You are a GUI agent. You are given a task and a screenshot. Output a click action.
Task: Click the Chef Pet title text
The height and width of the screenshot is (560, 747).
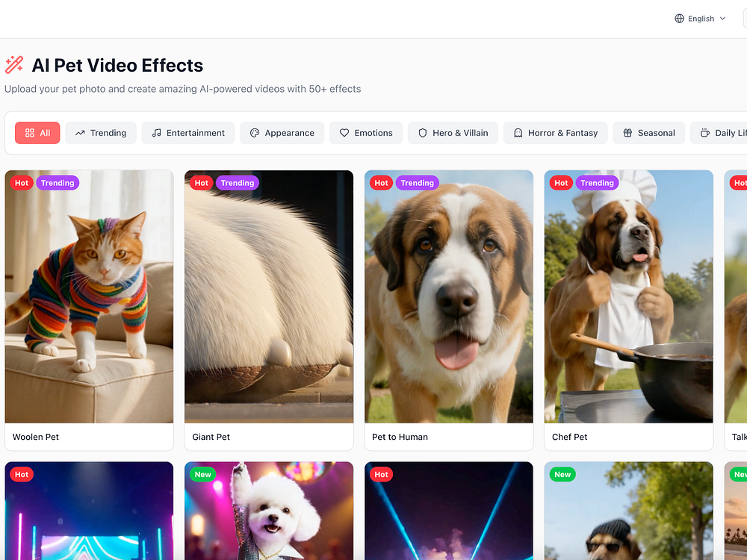(569, 437)
